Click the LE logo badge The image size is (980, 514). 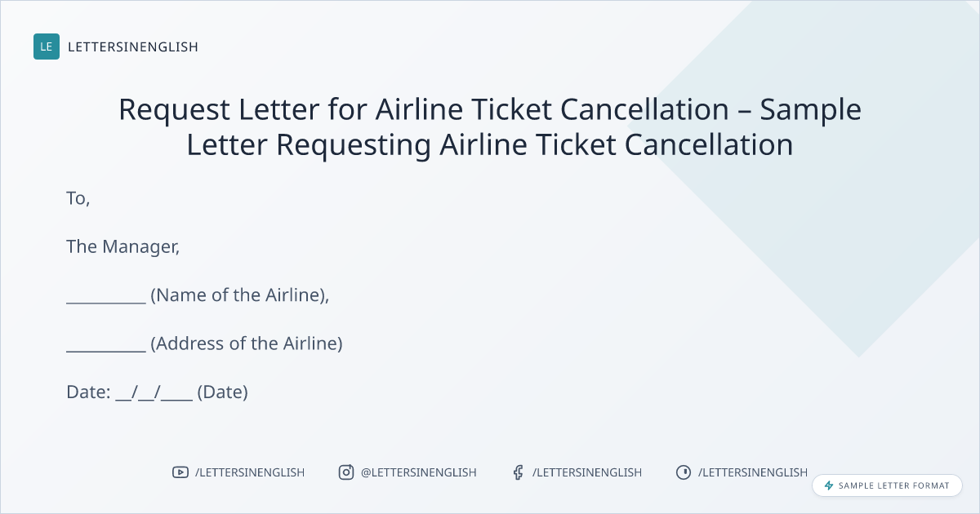(47, 47)
